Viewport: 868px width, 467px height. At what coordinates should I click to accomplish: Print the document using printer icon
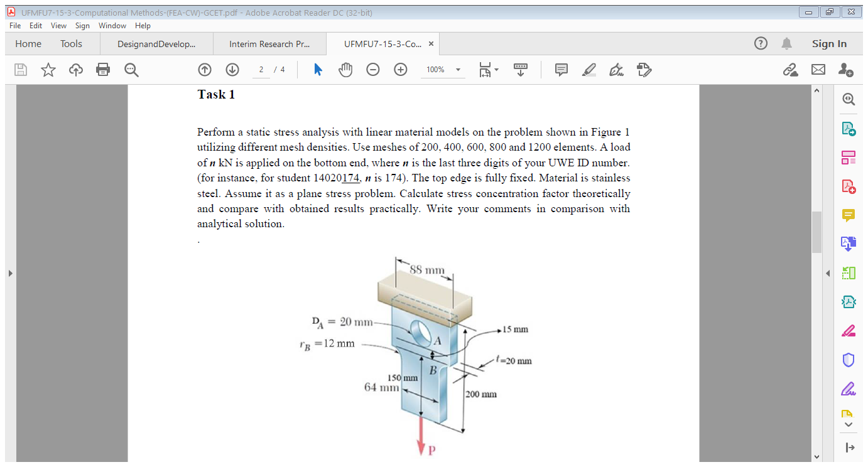pyautogui.click(x=103, y=70)
